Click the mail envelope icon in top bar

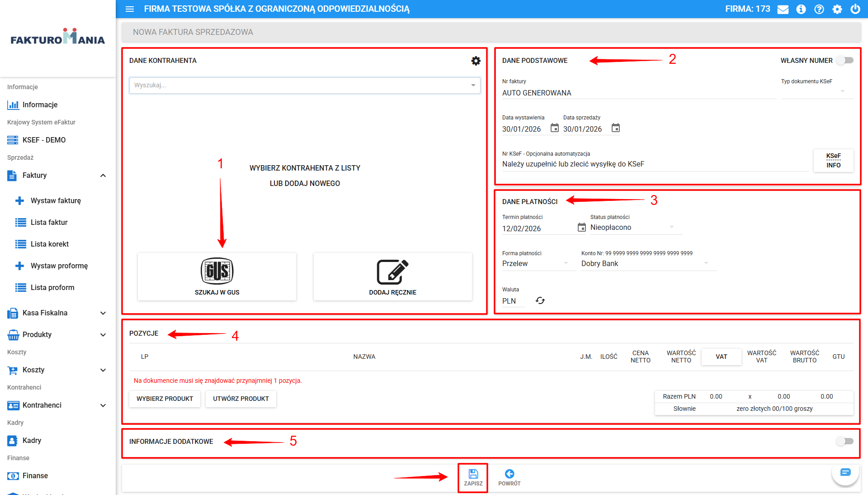pyautogui.click(x=783, y=9)
